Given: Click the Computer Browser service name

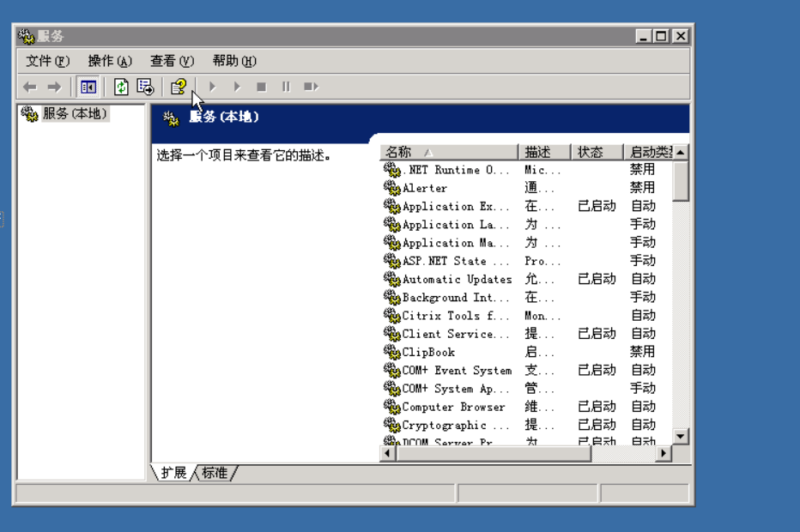Looking at the screenshot, I should [453, 407].
